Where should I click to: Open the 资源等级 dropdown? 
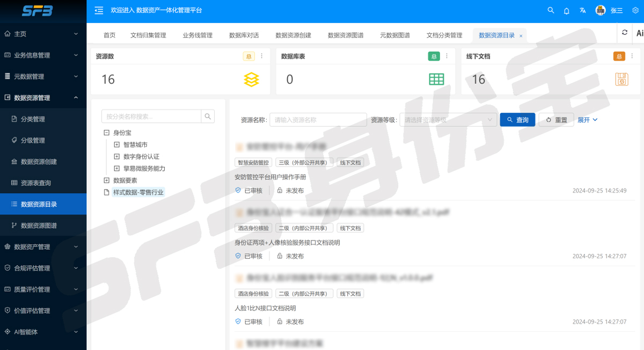point(448,120)
